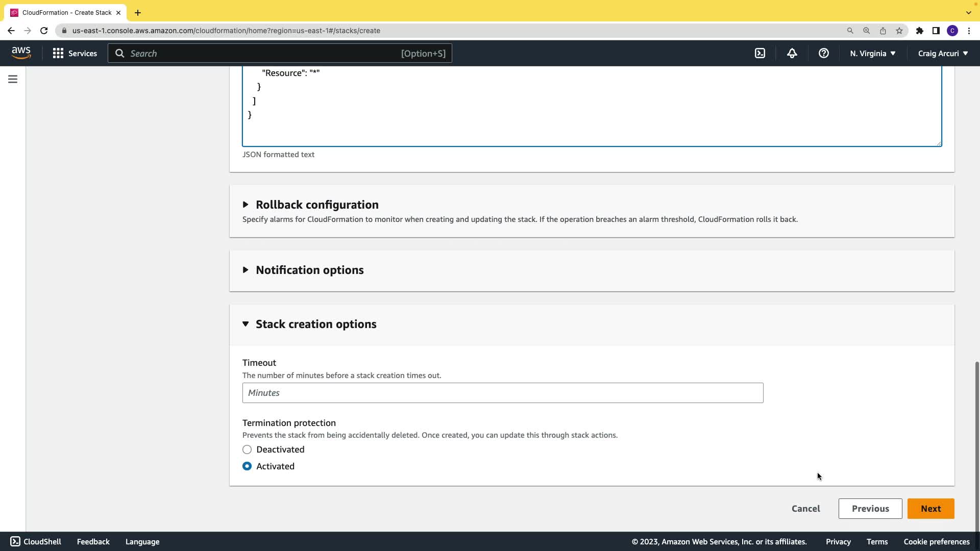Screen dimensions: 980x551
Task: Open the N. Virginia region dropdown
Action: (872, 53)
